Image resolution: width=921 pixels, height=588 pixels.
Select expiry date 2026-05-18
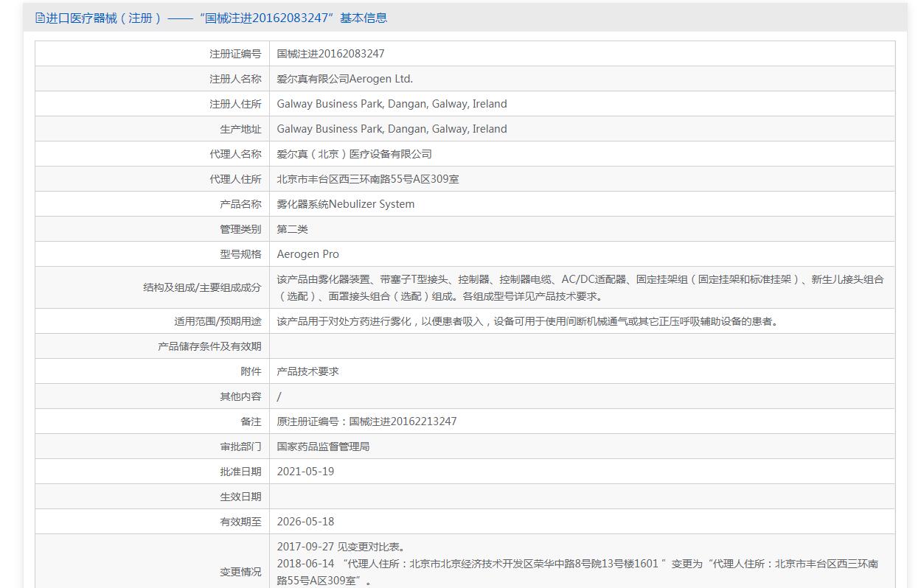coord(305,522)
